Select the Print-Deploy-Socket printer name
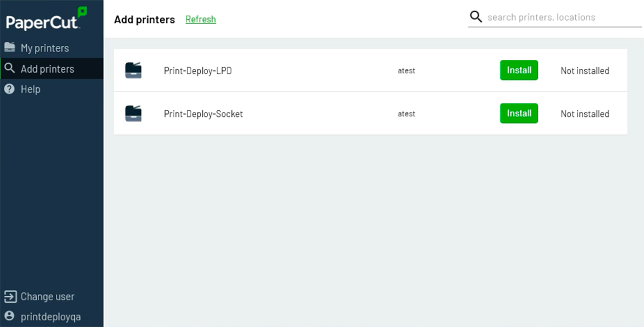This screenshot has width=644, height=327. tap(203, 114)
